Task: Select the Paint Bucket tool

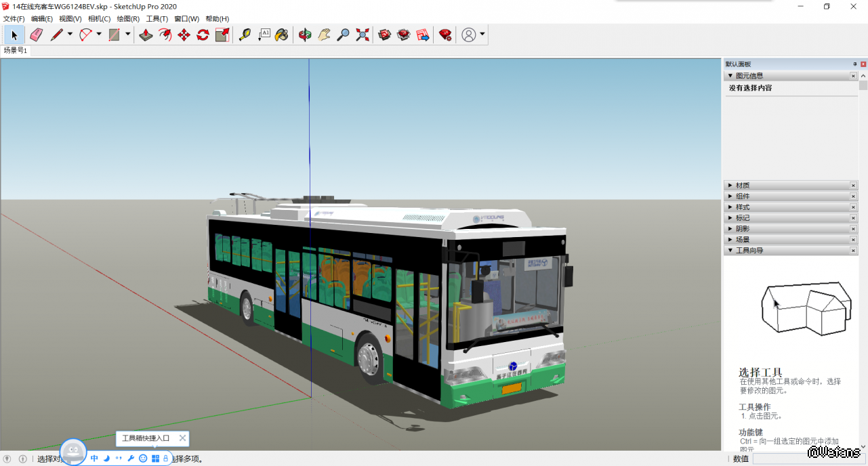Action: tap(282, 35)
